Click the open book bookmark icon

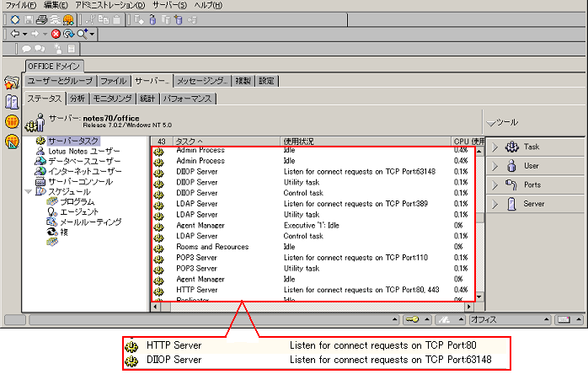click(x=12, y=102)
